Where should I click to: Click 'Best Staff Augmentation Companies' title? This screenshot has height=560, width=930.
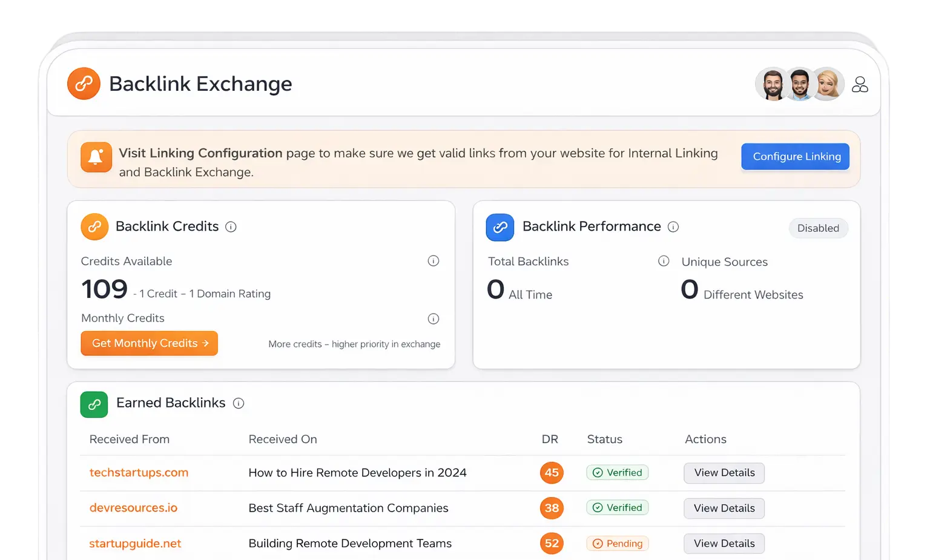(x=348, y=509)
